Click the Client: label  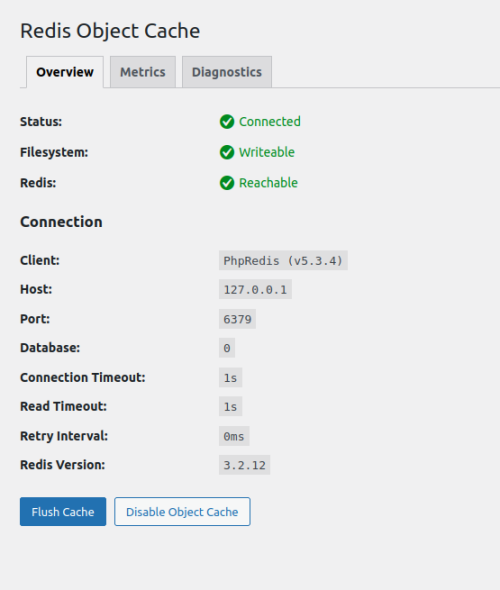[40, 260]
